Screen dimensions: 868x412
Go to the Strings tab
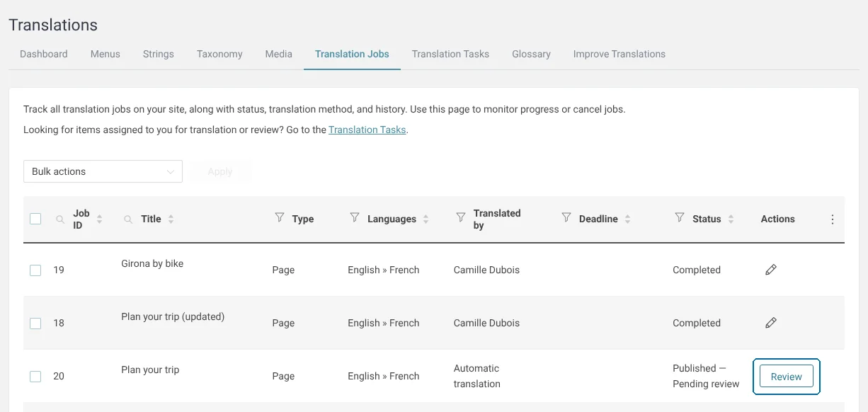tap(159, 54)
